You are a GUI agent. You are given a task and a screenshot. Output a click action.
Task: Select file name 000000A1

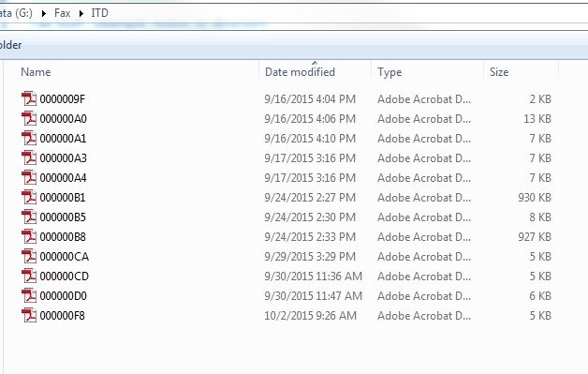tap(63, 138)
